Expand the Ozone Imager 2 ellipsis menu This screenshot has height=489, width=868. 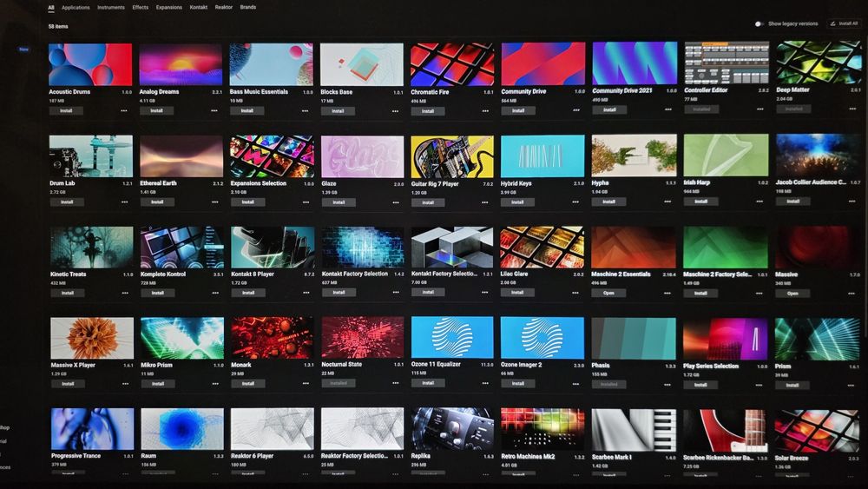(575, 383)
